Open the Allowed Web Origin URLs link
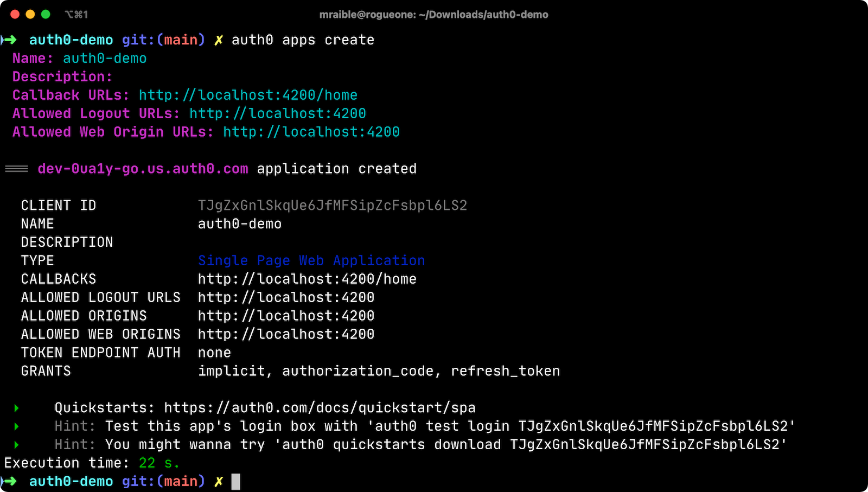 tap(311, 132)
